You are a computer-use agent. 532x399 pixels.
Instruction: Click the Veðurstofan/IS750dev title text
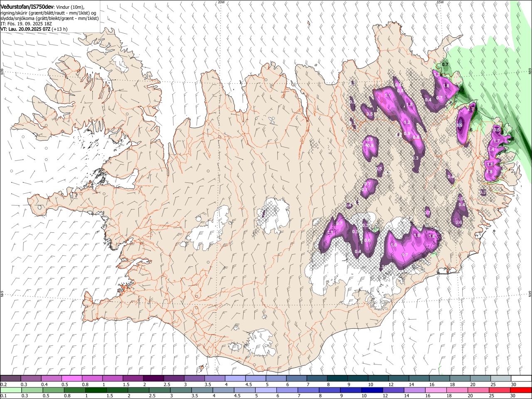[x=27, y=7]
